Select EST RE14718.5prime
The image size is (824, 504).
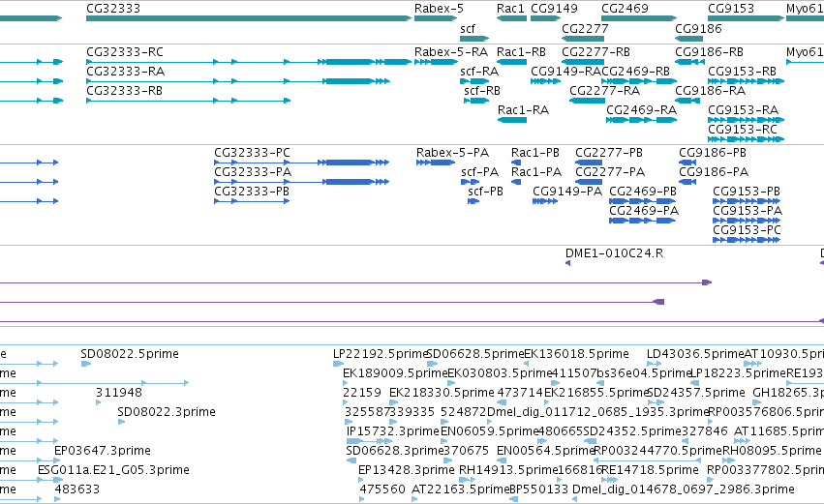tap(650, 469)
